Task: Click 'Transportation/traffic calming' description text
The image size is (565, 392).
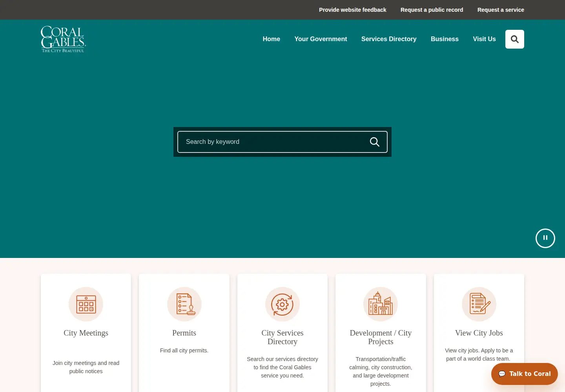Action: 381,371
